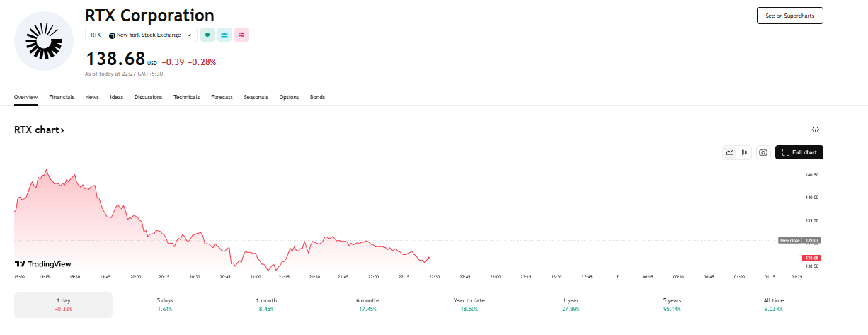This screenshot has width=868, height=335.
Task: Select the All time range
Action: point(774,305)
